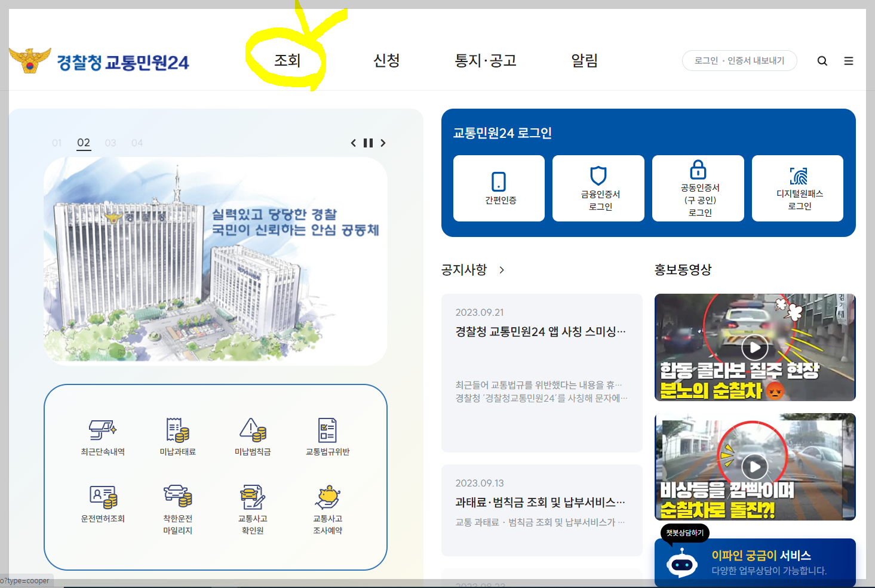Click the 로그인 · 인증서 내보내기 button

[739, 60]
